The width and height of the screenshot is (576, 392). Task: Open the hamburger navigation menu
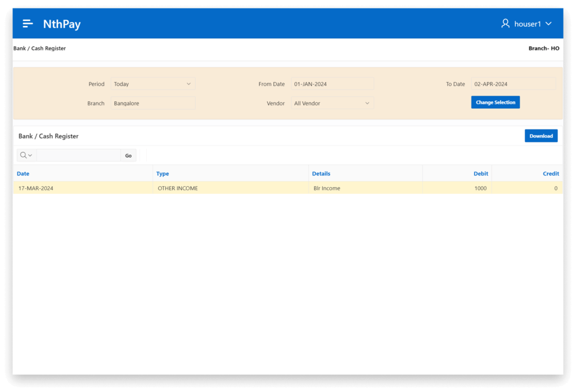pyautogui.click(x=28, y=24)
